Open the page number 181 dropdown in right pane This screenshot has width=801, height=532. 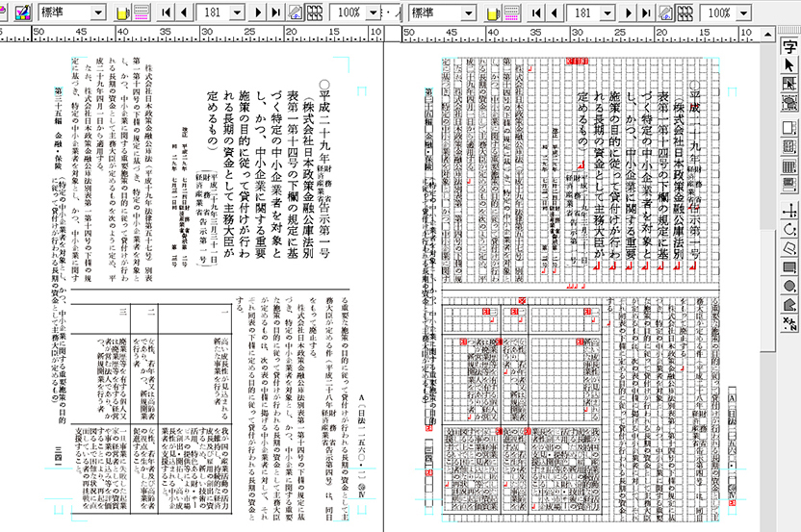pos(607,13)
